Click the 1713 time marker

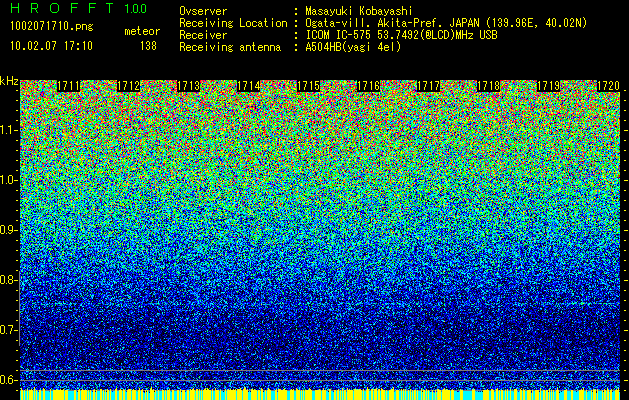coord(189,86)
